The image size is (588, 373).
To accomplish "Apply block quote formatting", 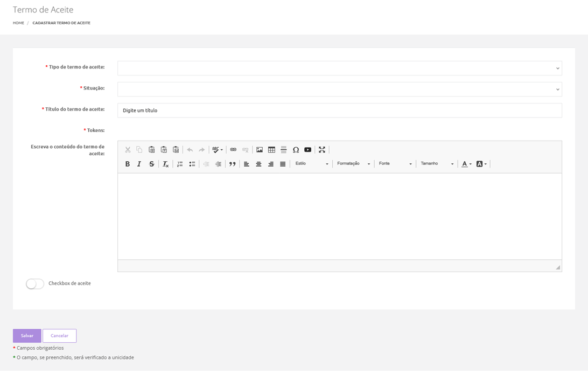I will coord(233,164).
